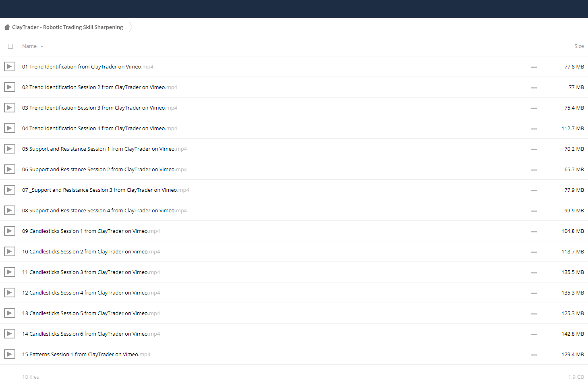Play icon for 05 Support and Resistance Session 1

[10, 149]
